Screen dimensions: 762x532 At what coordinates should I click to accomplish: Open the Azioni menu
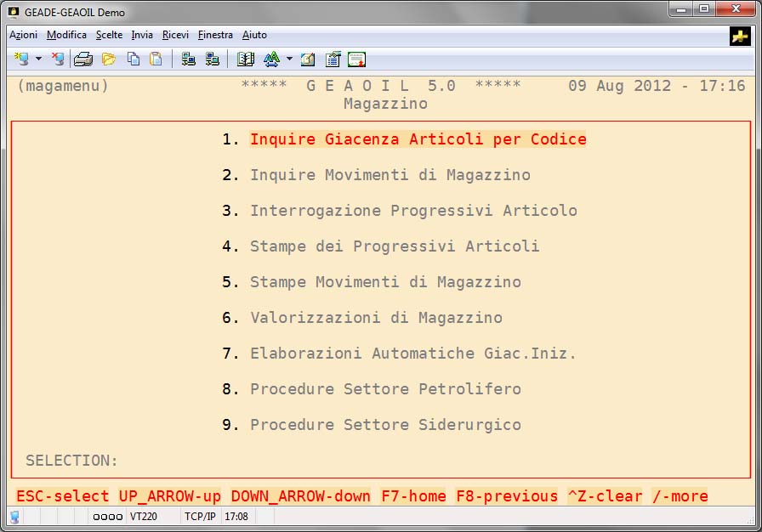point(23,35)
